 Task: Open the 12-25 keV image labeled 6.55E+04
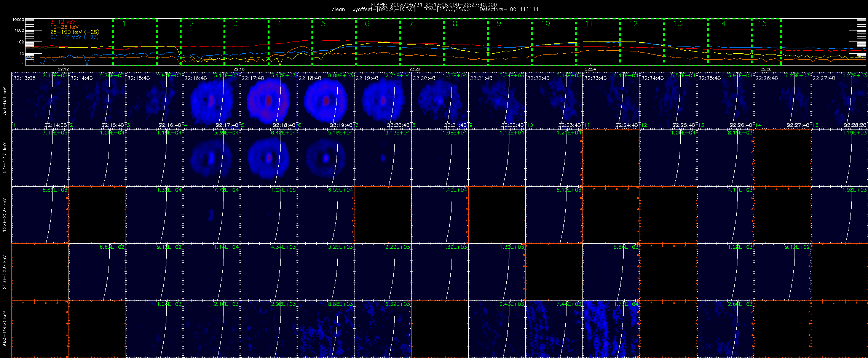(x=325, y=215)
